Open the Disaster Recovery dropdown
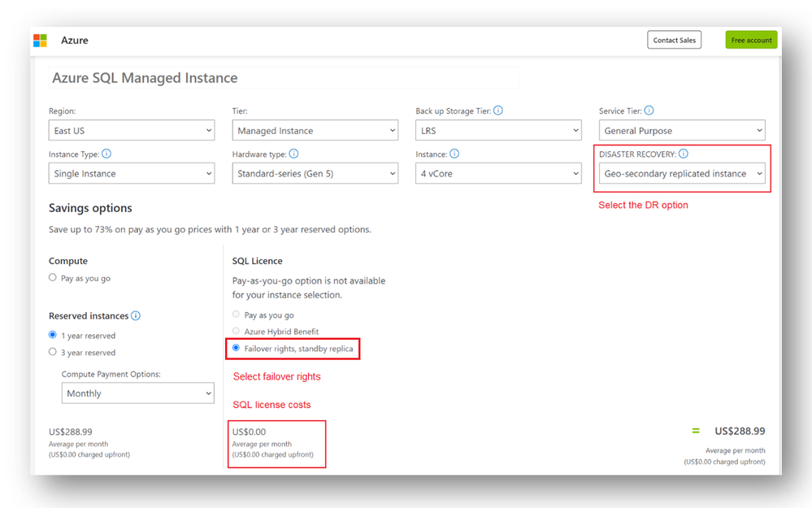 coord(683,174)
